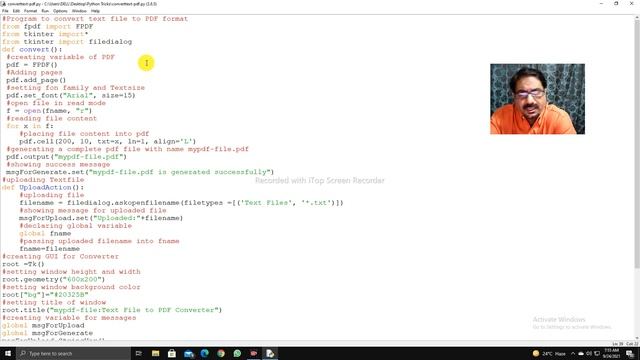Image resolution: width=640 pixels, height=360 pixels.
Task: Open the Format menu
Action: 30,11
